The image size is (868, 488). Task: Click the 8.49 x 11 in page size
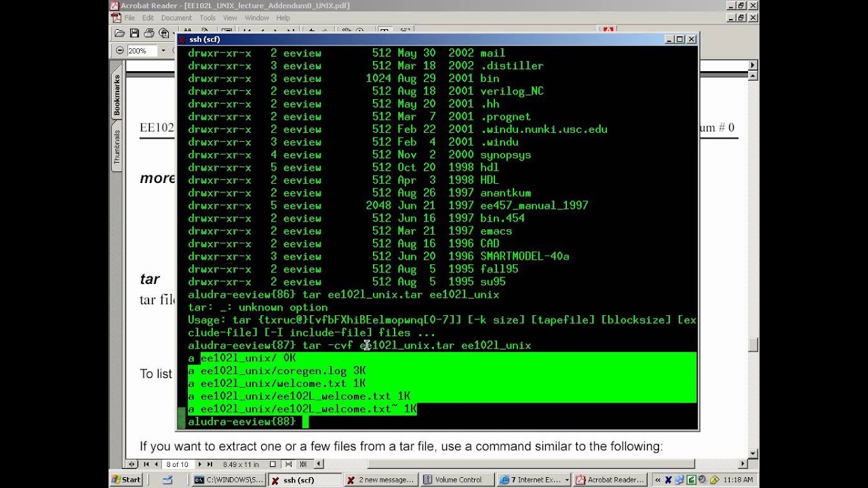[241, 464]
